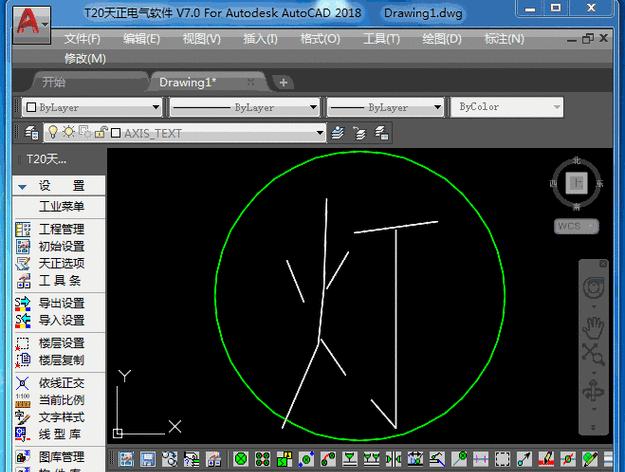Open the 格式(O) menu

tap(320, 39)
